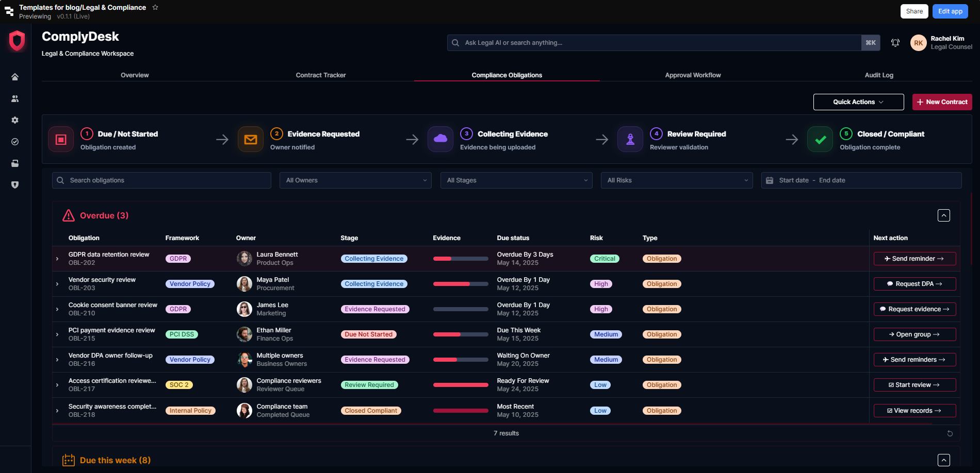Expand the Security awareness row OBL-218
980x473 pixels.
(x=57, y=411)
